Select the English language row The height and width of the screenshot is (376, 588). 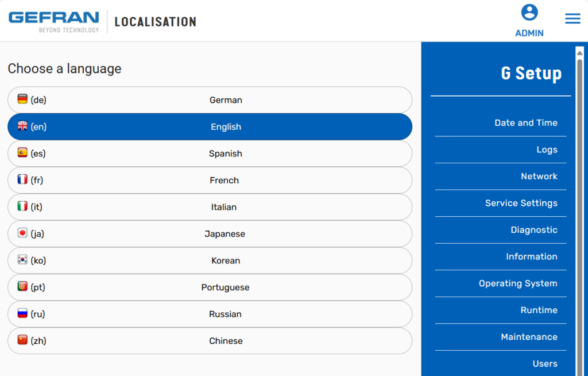[210, 126]
